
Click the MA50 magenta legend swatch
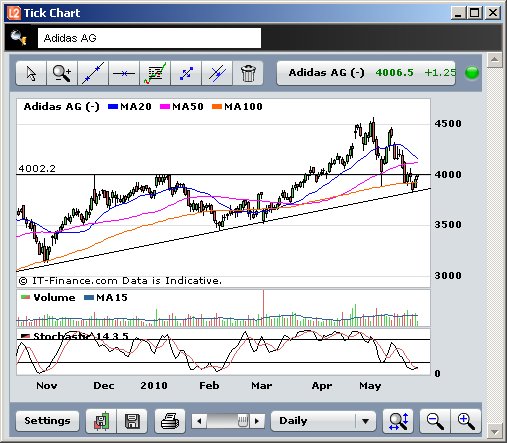coord(165,107)
